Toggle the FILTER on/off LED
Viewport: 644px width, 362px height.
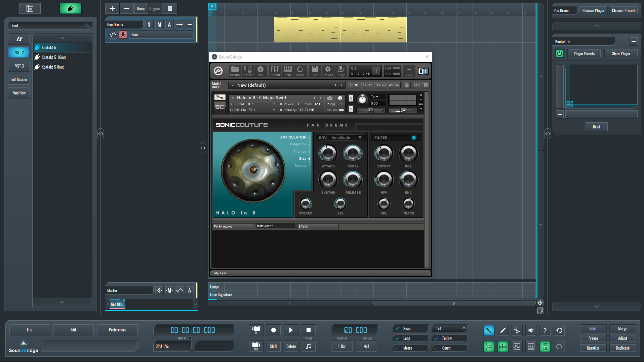point(414,137)
